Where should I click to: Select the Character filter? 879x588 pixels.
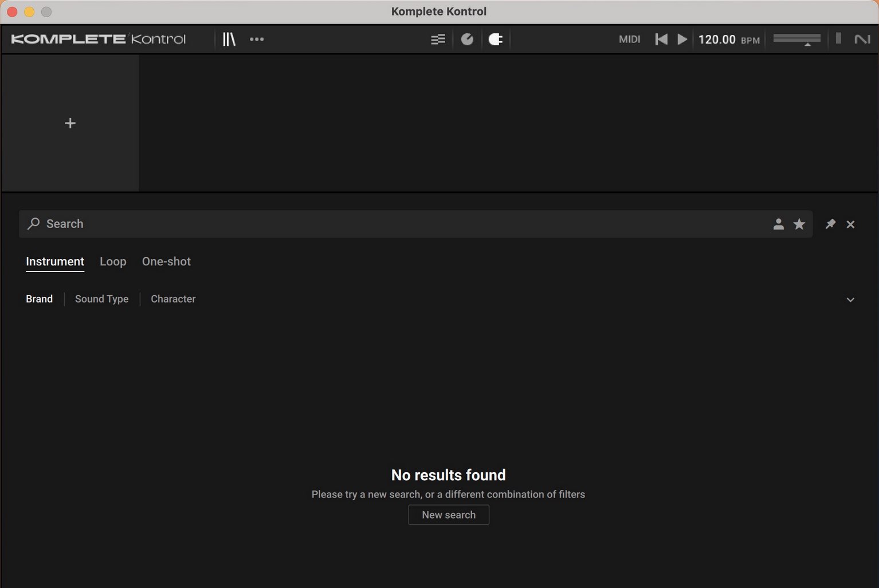click(x=173, y=299)
